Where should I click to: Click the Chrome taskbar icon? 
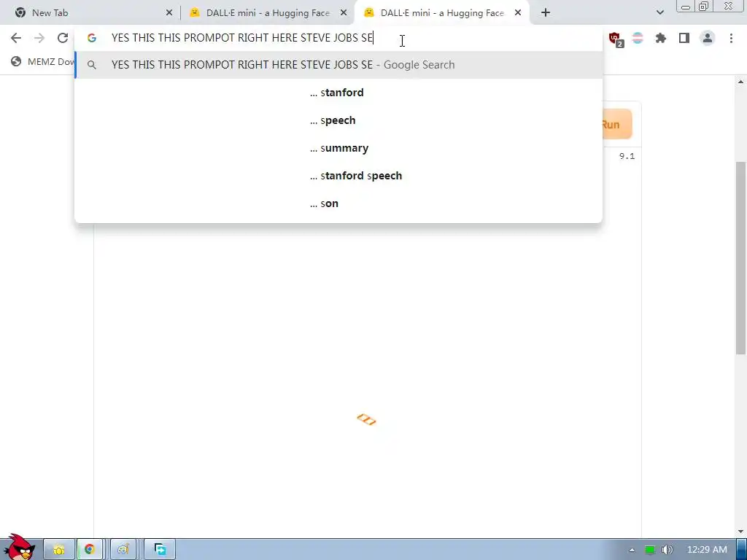(89, 550)
